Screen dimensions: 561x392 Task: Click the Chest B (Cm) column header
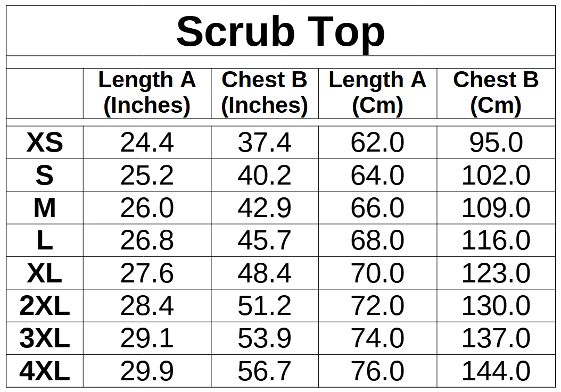(x=496, y=93)
